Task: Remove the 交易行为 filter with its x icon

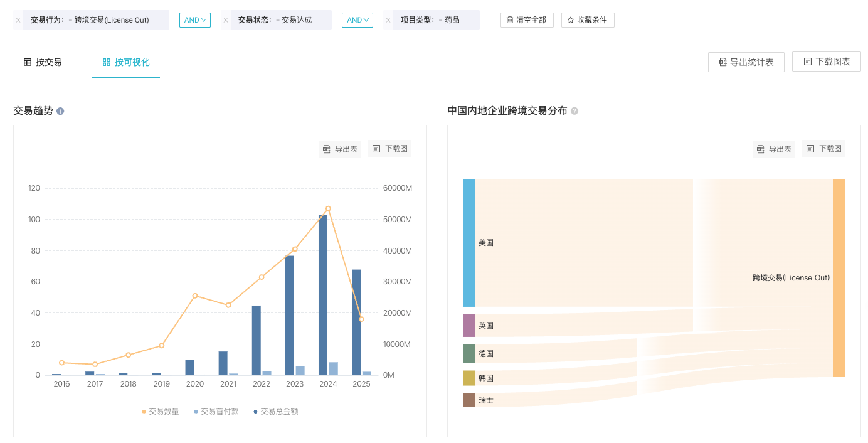Action: pos(18,20)
